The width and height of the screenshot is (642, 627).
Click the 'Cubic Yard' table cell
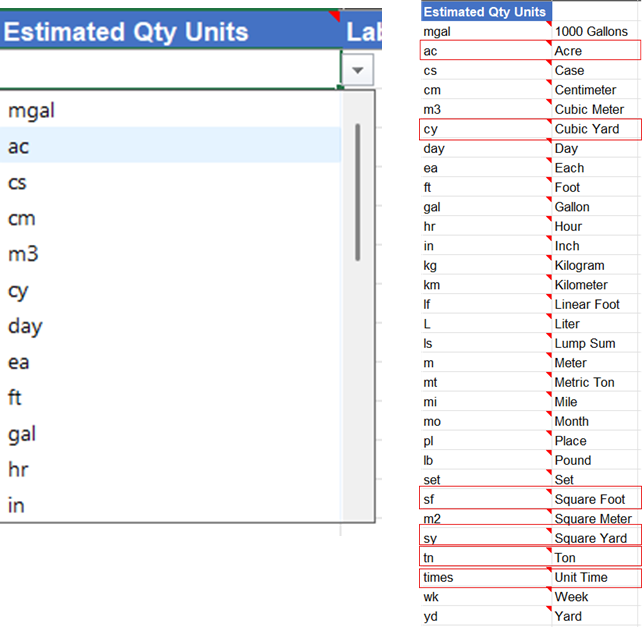(595, 129)
